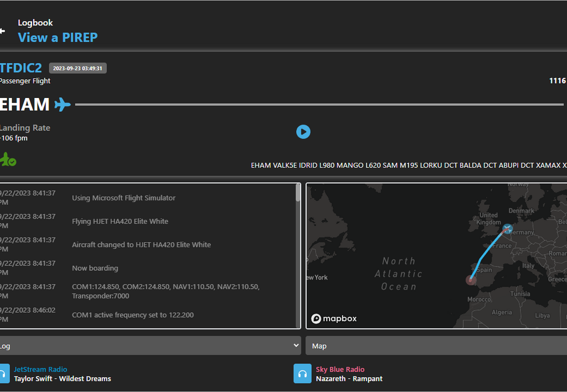567x392 pixels.
Task: Open the Map panel dropdown
Action: pyautogui.click(x=436, y=345)
